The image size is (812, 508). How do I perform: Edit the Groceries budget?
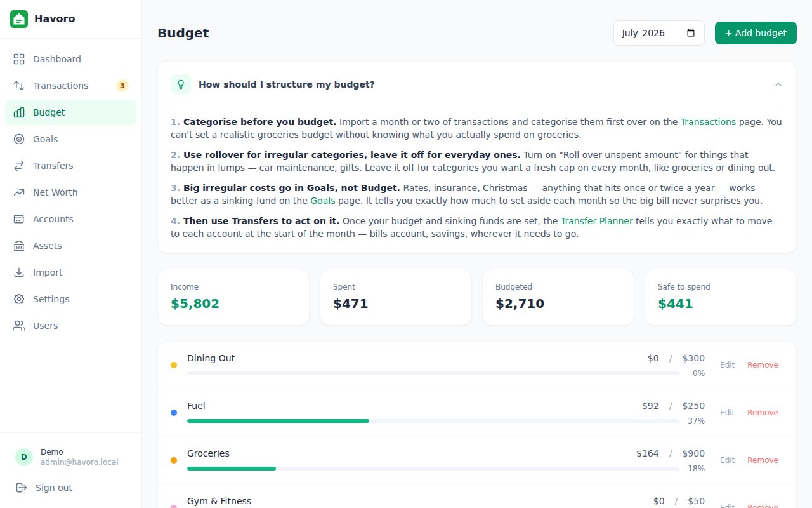click(x=727, y=460)
